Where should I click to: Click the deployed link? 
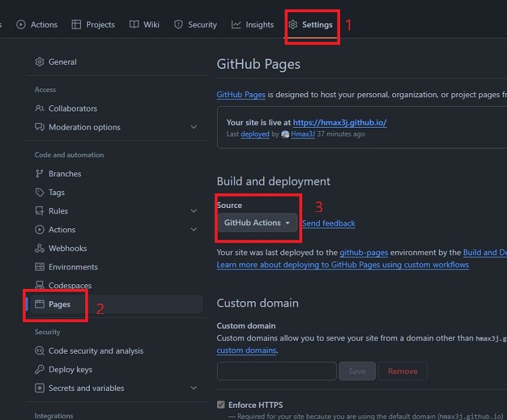pyautogui.click(x=255, y=134)
